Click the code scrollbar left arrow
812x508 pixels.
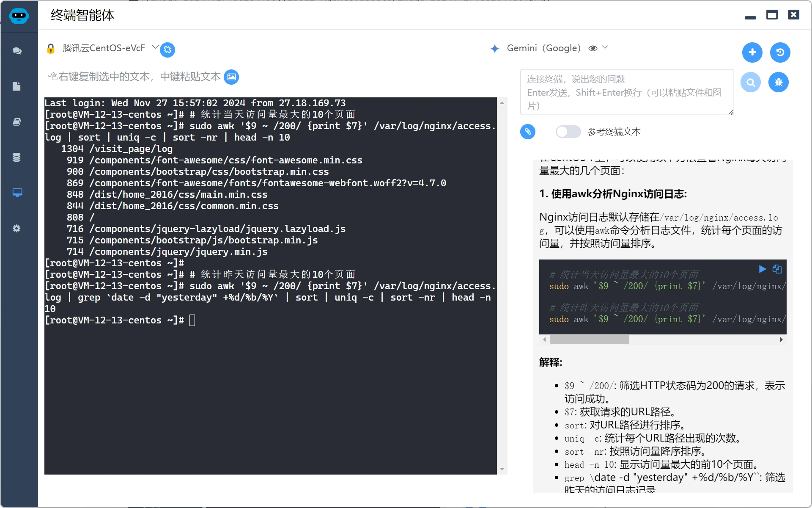click(x=545, y=340)
